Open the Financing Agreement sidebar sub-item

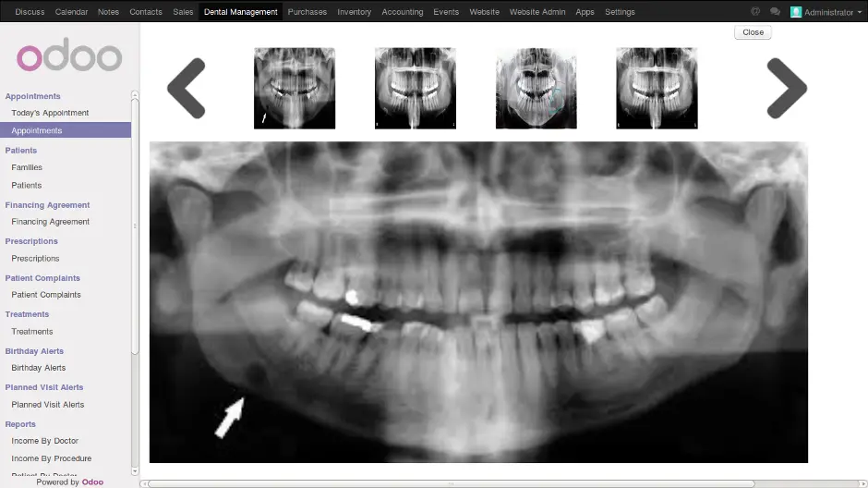51,222
